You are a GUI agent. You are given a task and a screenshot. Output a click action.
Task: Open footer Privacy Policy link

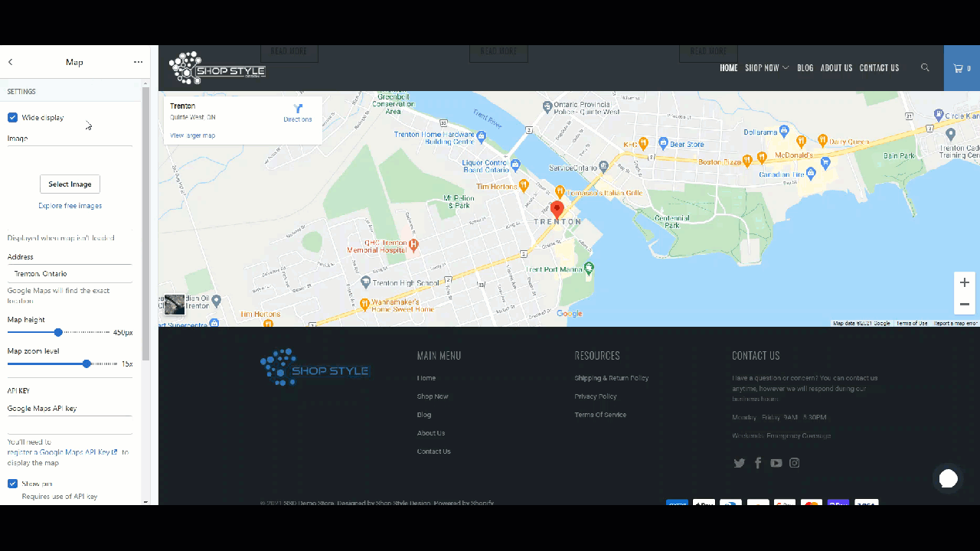point(596,396)
